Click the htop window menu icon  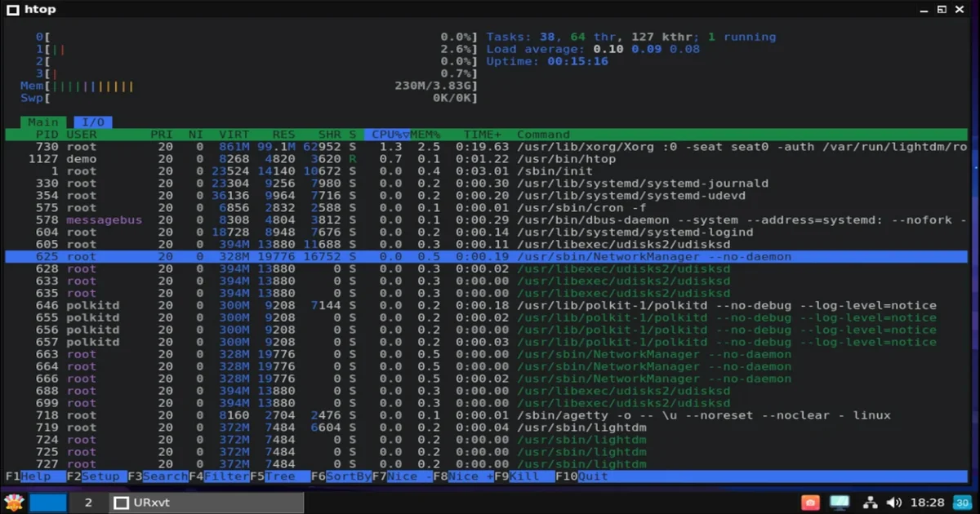click(x=13, y=9)
